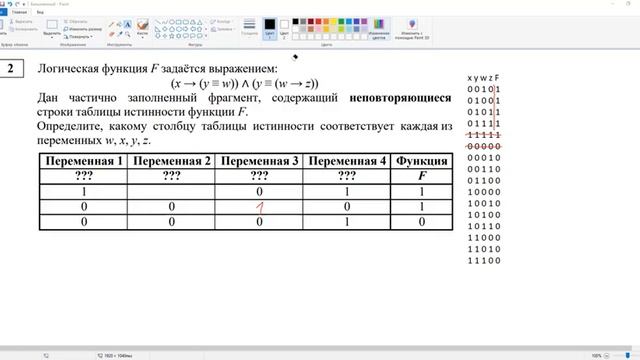Click the 'Функция' column header
The width and height of the screenshot is (640, 360).
422,161
